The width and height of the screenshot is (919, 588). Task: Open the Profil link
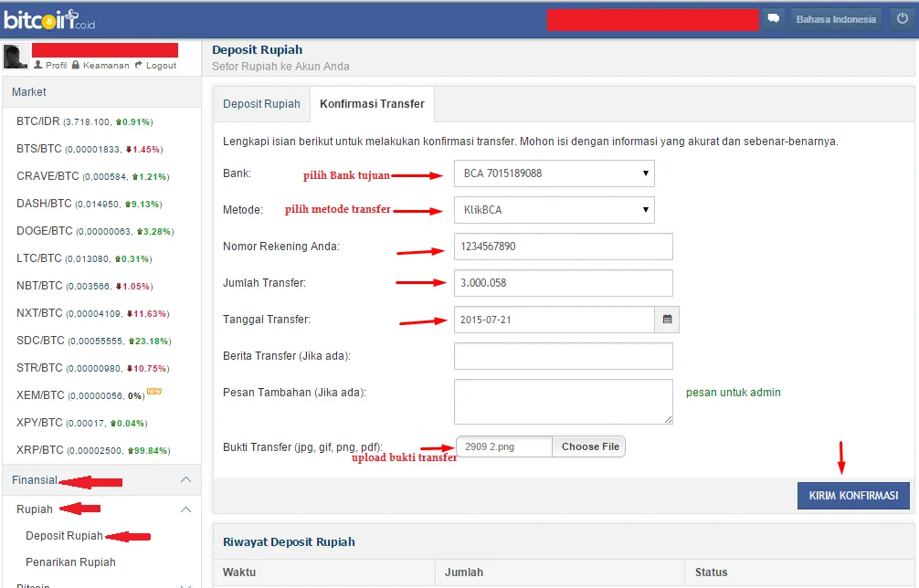50,65
